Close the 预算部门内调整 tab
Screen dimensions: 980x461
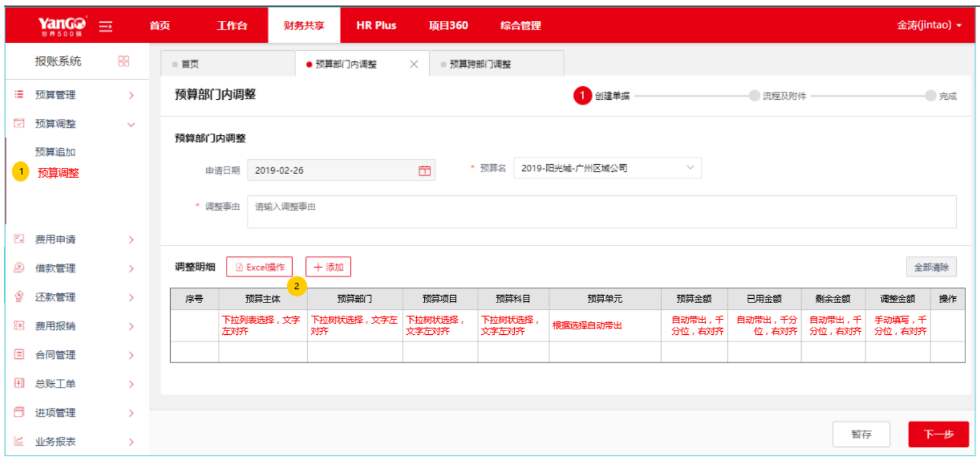(x=414, y=64)
